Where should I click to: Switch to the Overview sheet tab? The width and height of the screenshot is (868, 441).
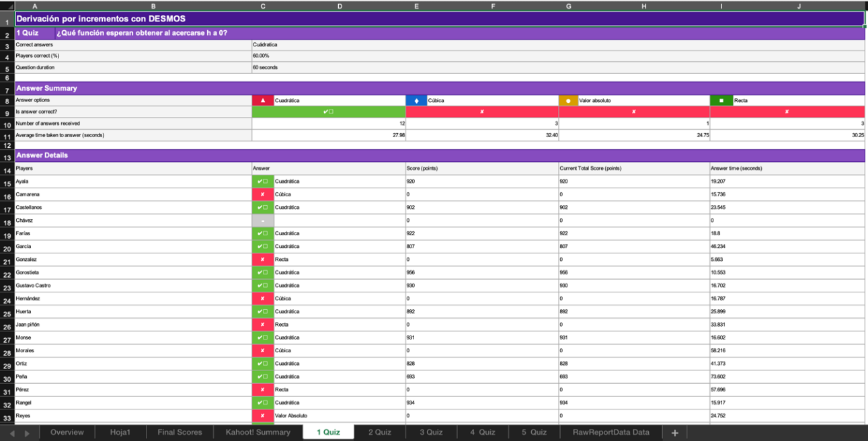coord(67,432)
